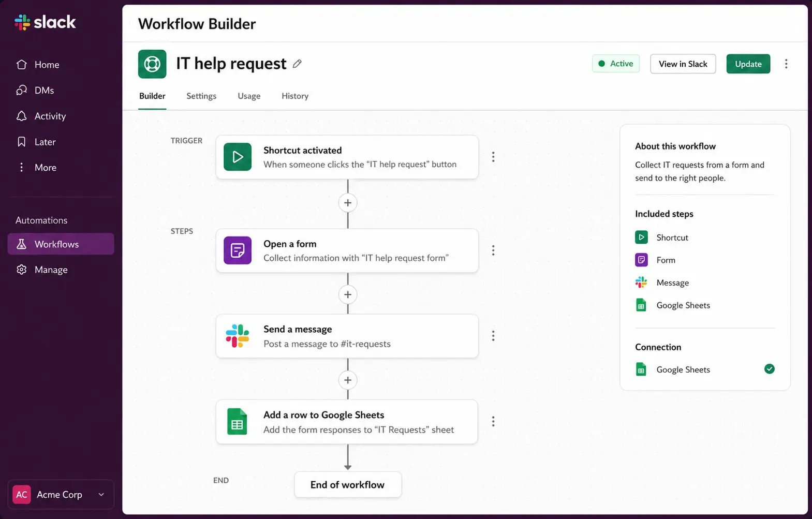This screenshot has height=519, width=812.
Task: Open Shortcut activated step options menu
Action: coord(493,157)
